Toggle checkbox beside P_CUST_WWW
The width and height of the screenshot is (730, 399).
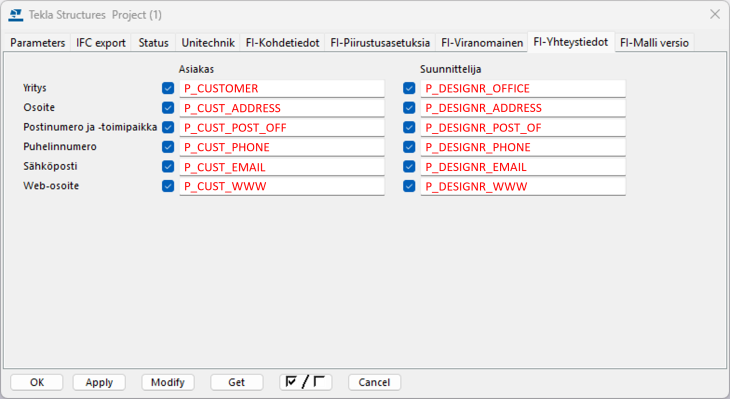point(168,186)
